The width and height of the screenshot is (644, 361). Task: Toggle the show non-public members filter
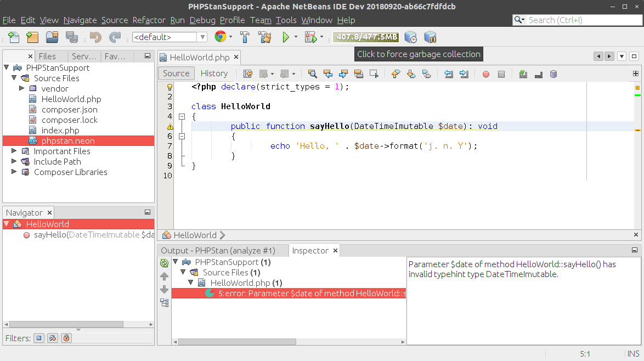click(66, 338)
